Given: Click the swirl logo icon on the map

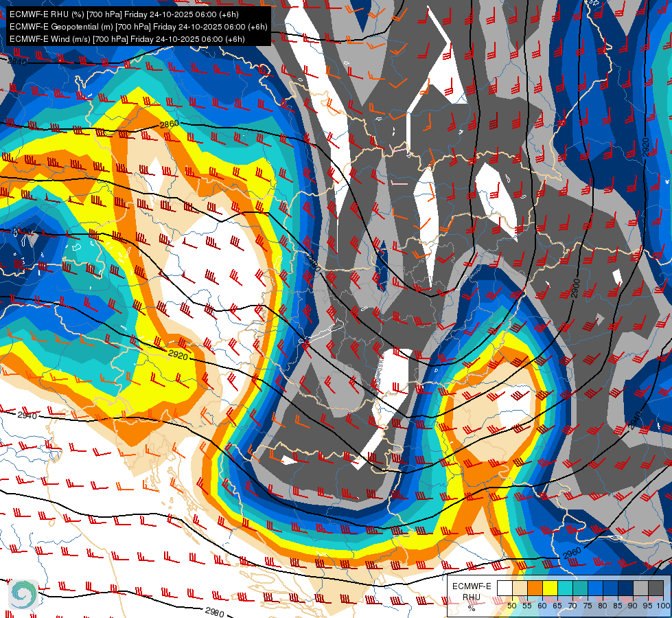Looking at the screenshot, I should coord(23,595).
